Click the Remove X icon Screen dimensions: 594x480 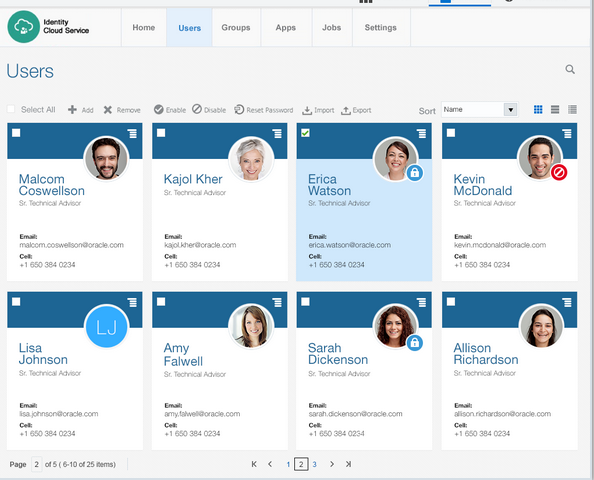tap(108, 110)
